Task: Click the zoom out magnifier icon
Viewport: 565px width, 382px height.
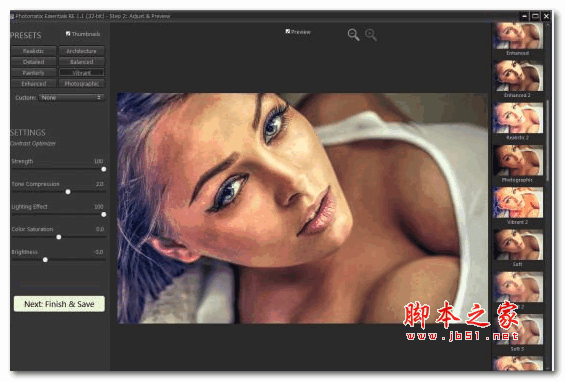Action: click(x=353, y=35)
